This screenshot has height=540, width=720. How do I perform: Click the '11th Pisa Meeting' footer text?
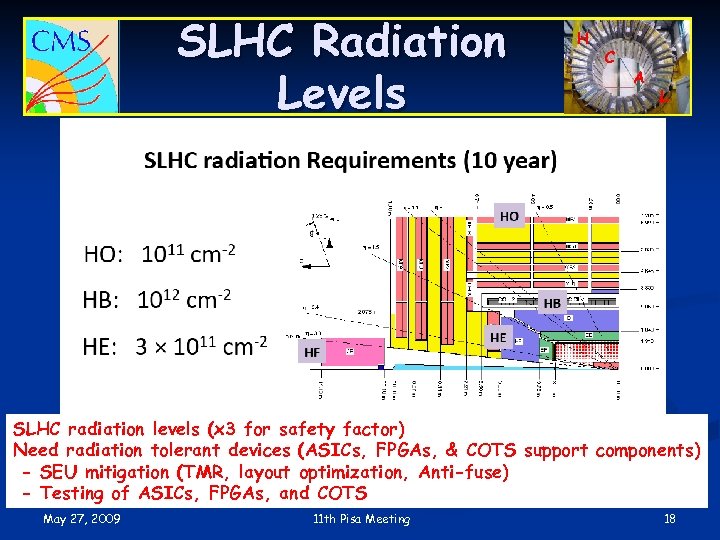pos(361,519)
